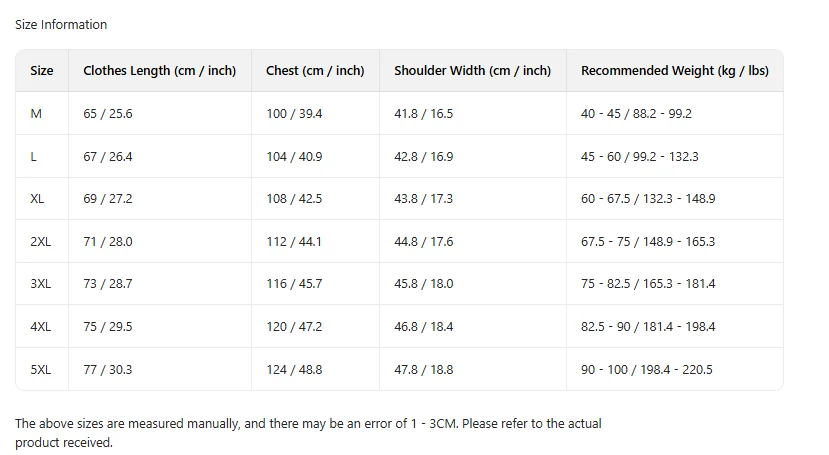This screenshot has height=455, width=829.
Task: Select the L size row label
Action: (x=34, y=157)
